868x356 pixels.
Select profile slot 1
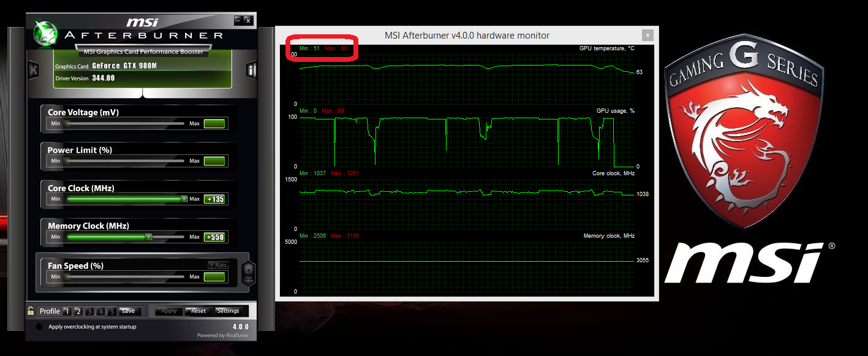tap(67, 311)
